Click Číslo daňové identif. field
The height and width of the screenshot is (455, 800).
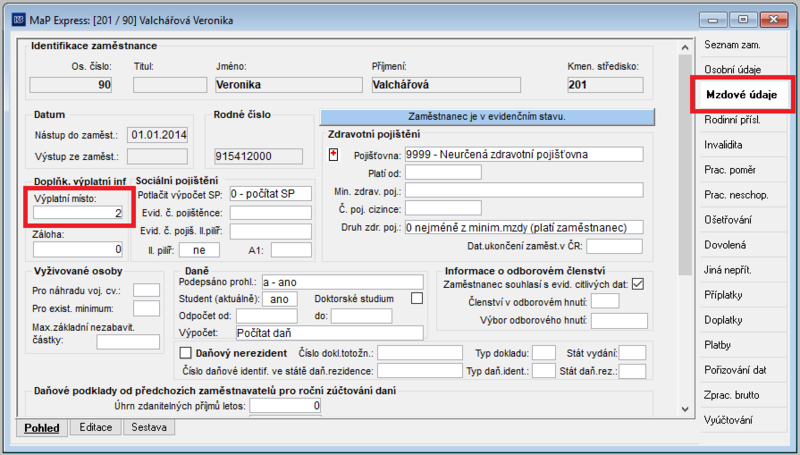[x=420, y=371]
